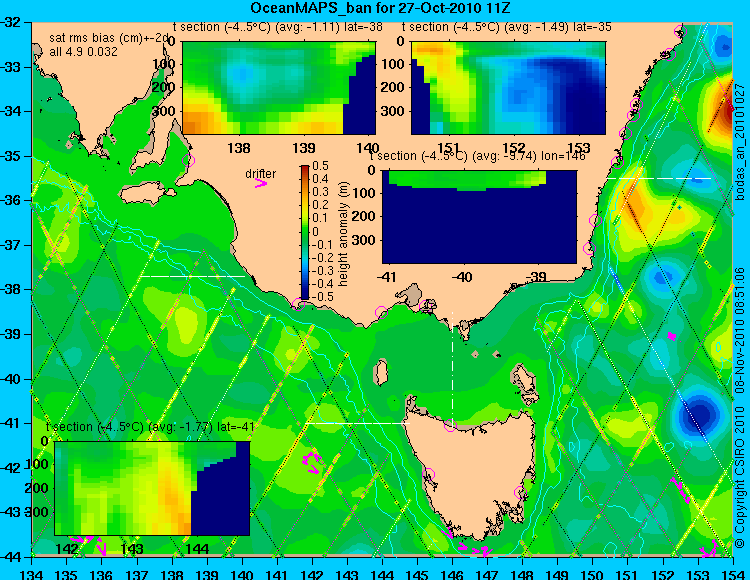Click the magenta circle marker near Kangaroo Island's mainland coast
This screenshot has height=580, width=750.
188,160
